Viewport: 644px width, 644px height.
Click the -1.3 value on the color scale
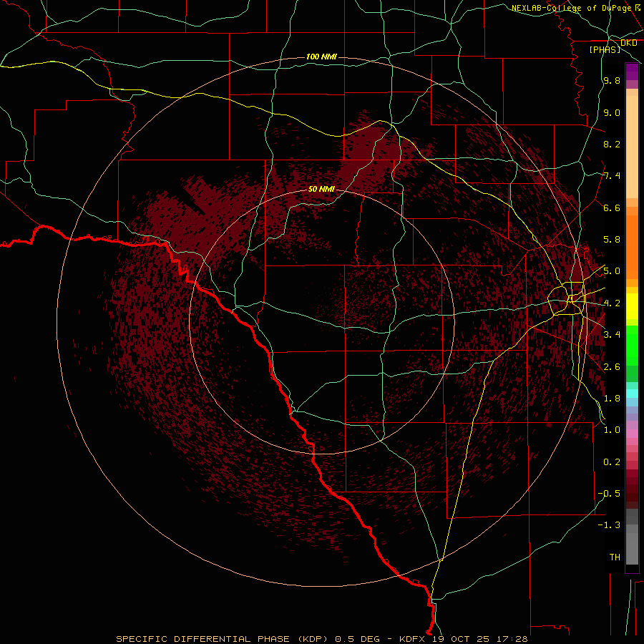point(609,525)
